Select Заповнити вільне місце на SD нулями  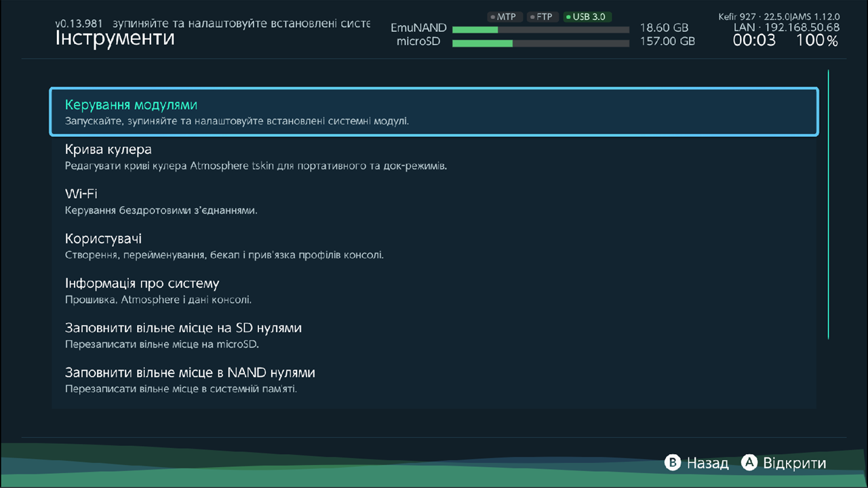[x=434, y=335]
